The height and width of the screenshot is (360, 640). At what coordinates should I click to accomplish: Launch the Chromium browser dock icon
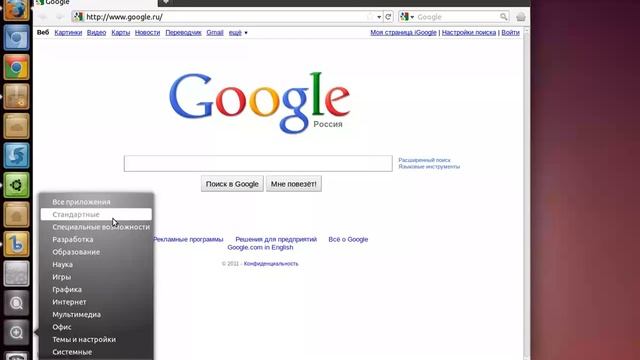coord(16,38)
